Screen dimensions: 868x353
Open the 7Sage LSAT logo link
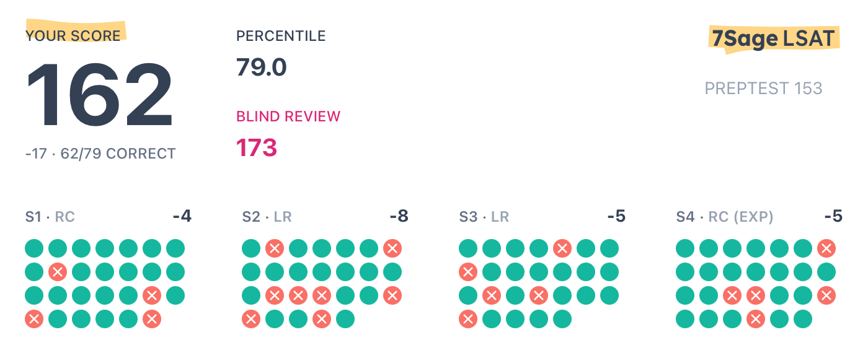tap(774, 39)
